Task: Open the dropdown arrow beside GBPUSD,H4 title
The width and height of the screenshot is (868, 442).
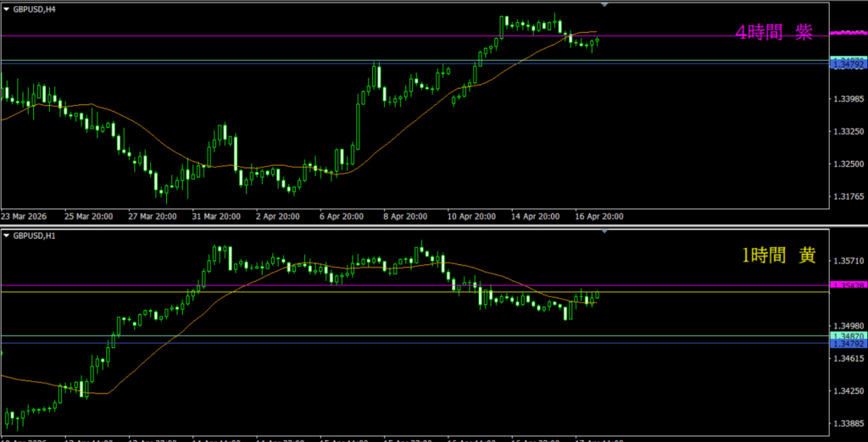Action: [x=7, y=8]
